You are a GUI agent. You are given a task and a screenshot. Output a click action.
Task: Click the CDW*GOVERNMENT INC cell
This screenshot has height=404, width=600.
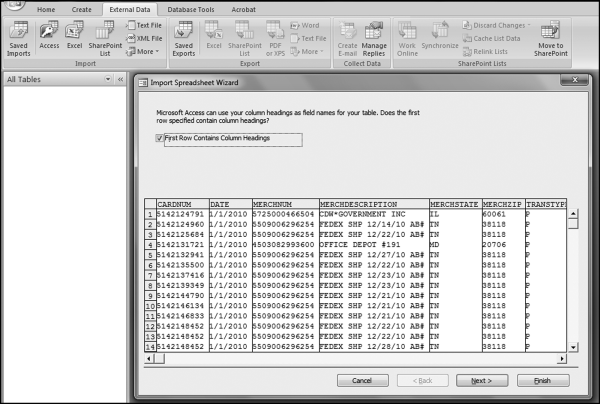tap(374, 214)
